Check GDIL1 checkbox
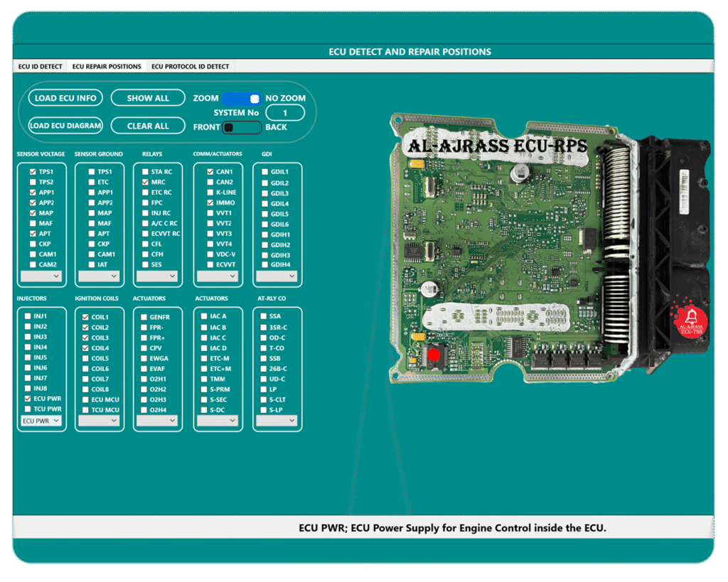This screenshot has width=728, height=582. coord(265,172)
